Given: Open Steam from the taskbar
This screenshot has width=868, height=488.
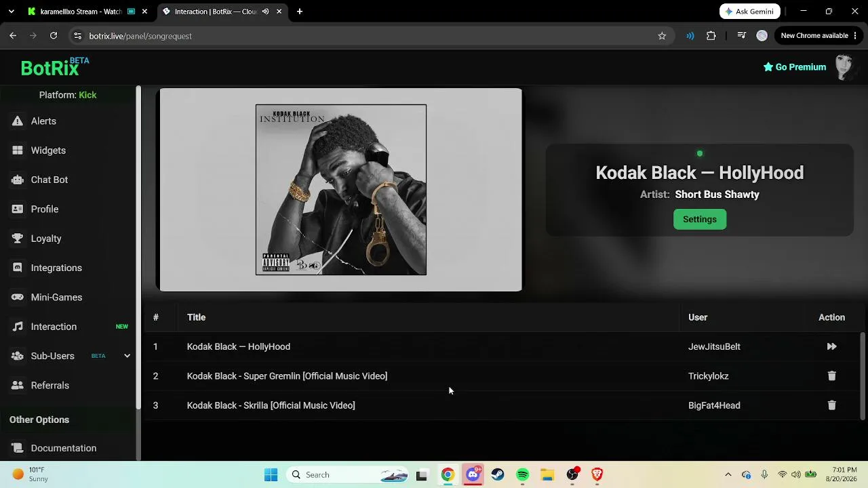Looking at the screenshot, I should [498, 474].
